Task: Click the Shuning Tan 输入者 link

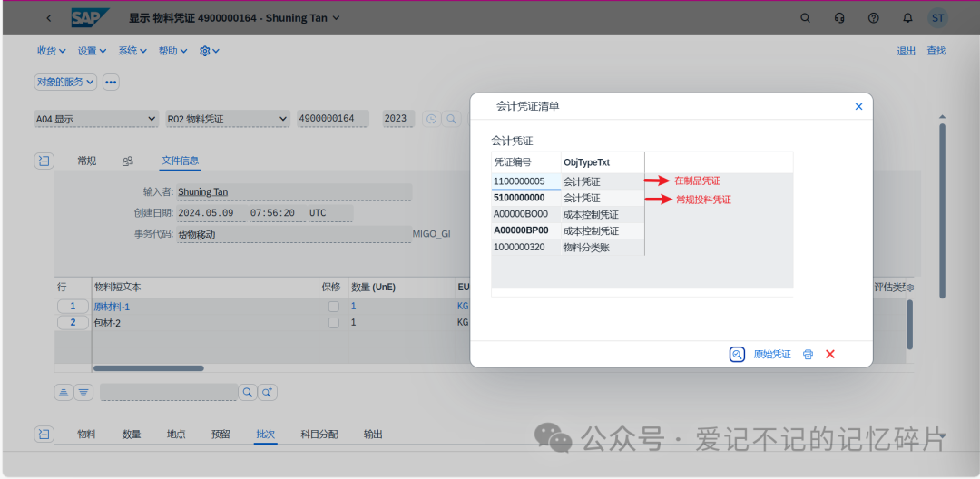Action: (x=203, y=191)
